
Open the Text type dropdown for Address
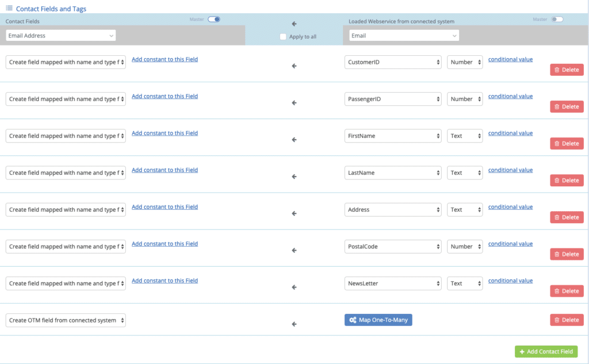(465, 209)
